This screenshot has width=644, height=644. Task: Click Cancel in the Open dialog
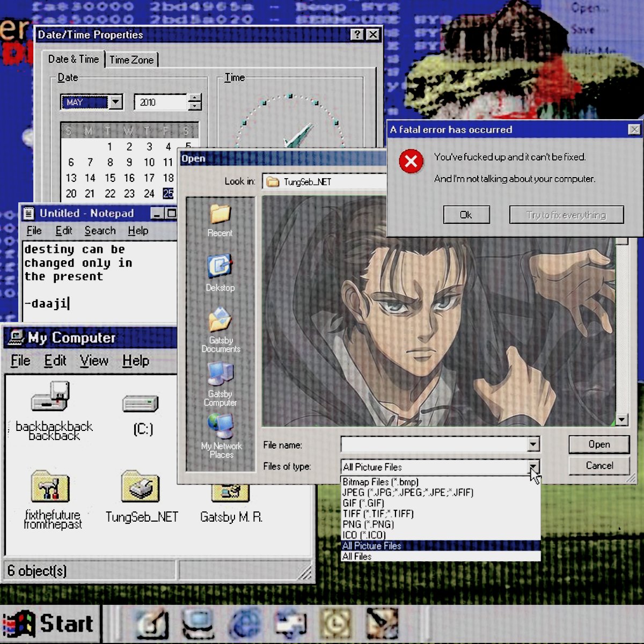[599, 465]
